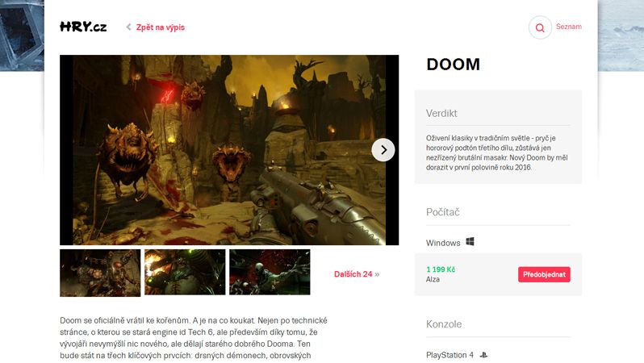Screen dimensions: 644x363
Task: Open the third screenshot thumbnail
Action: [270, 272]
